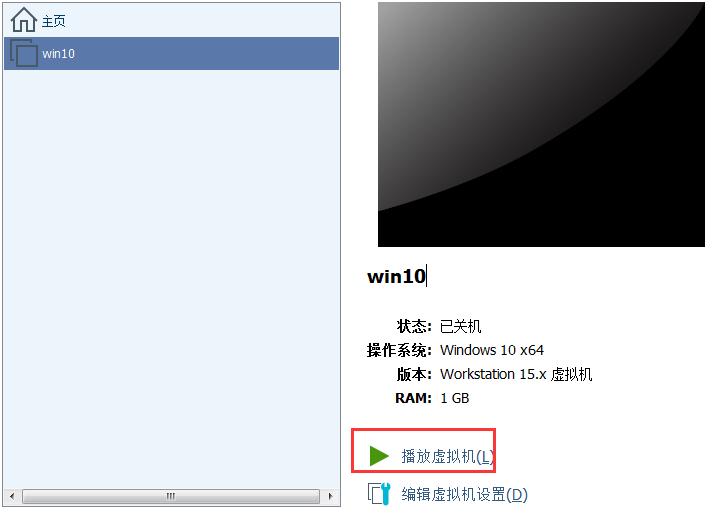Image resolution: width=728 pixels, height=520 pixels.
Task: Click the win10 virtual machine icon
Action: [x=24, y=53]
